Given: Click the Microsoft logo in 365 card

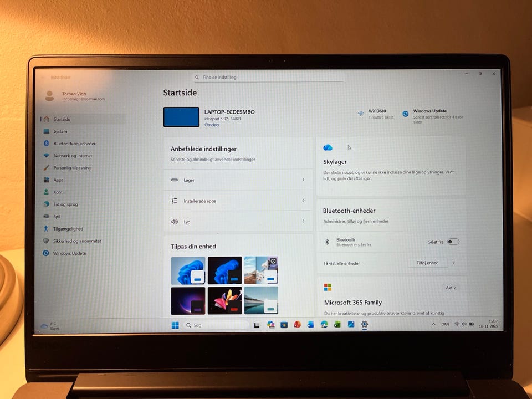Looking at the screenshot, I should point(328,288).
